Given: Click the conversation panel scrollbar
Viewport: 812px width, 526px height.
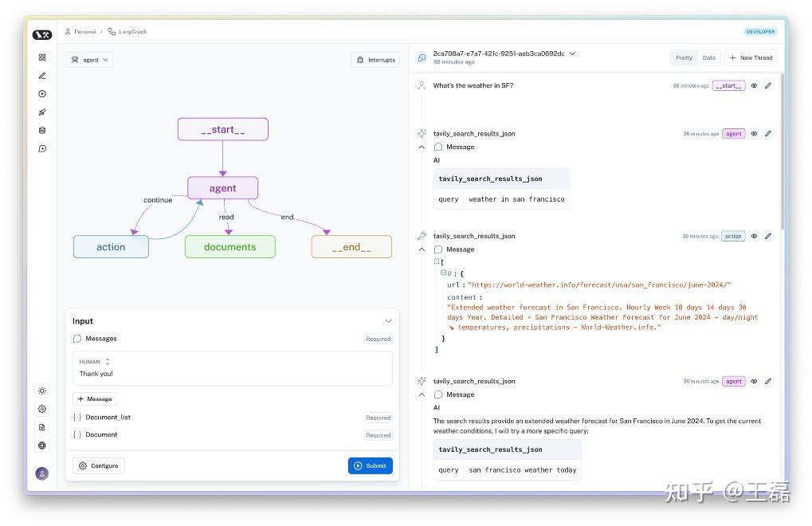Looking at the screenshot, I should point(782,151).
